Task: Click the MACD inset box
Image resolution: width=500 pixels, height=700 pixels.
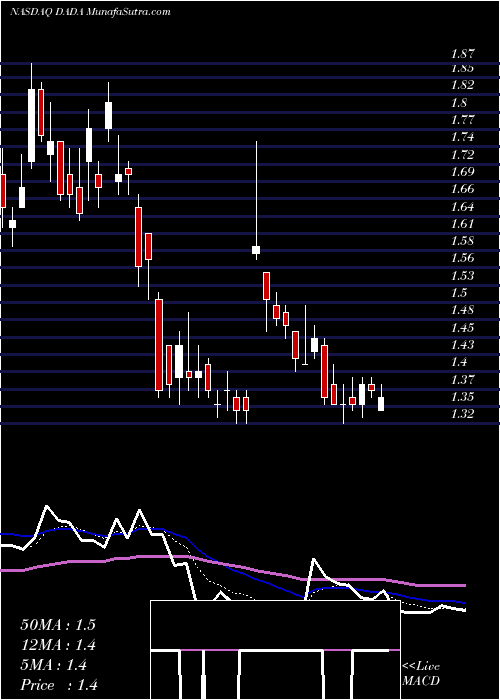Action: [x=275, y=650]
